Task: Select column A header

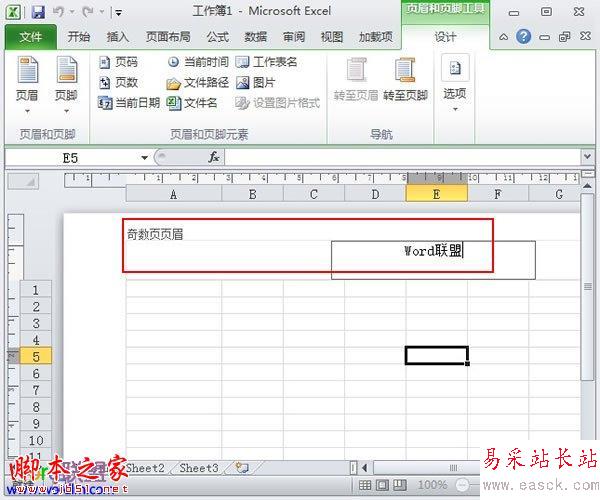Action: coord(174,194)
